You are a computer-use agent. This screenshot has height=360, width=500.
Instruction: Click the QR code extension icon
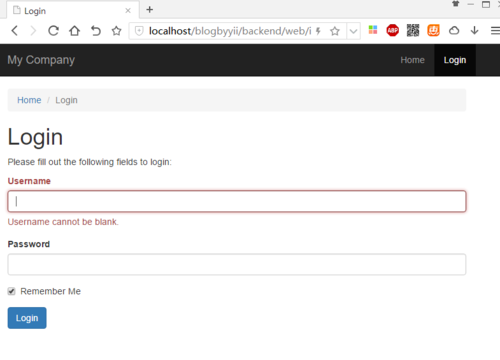tap(413, 30)
